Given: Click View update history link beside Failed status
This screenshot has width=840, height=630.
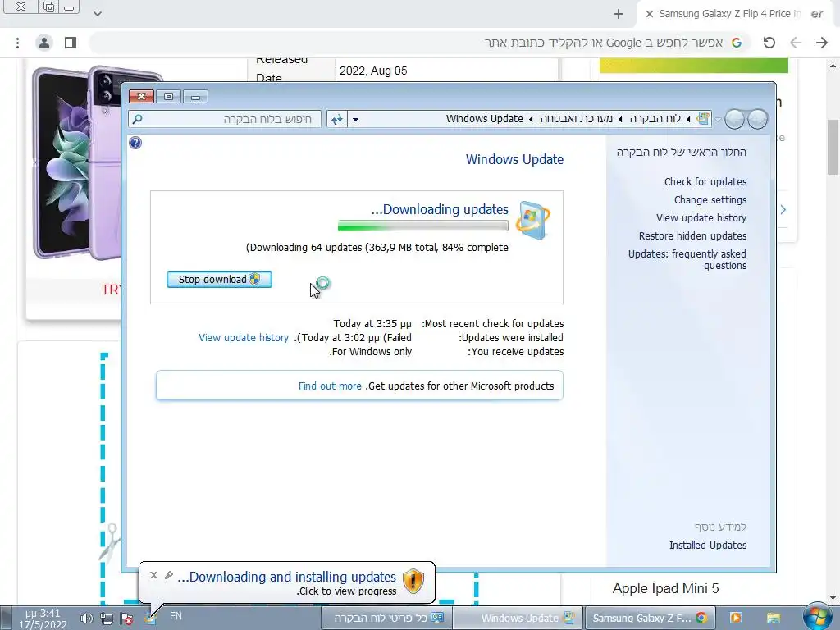Looking at the screenshot, I should tap(243, 337).
